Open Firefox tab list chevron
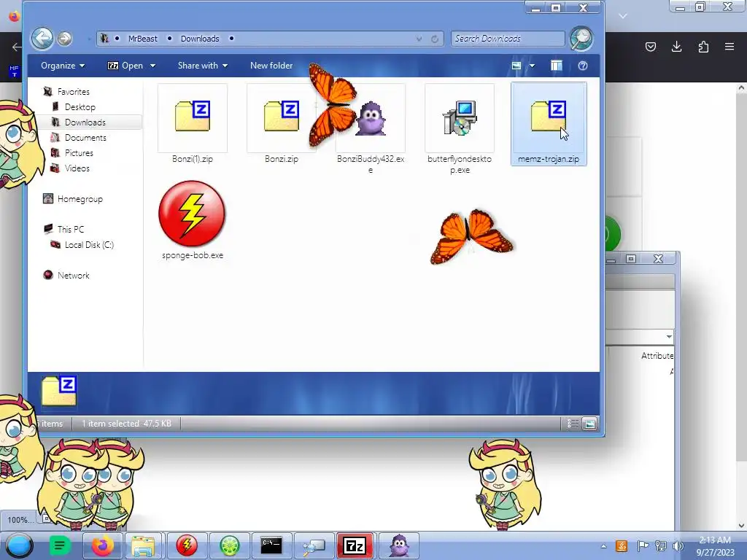 click(623, 16)
